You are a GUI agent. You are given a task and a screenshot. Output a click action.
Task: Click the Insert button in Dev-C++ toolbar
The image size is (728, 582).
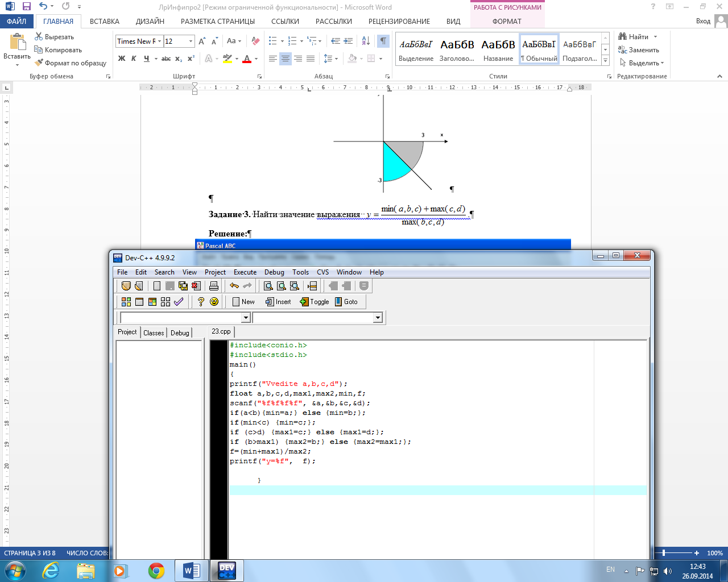278,302
